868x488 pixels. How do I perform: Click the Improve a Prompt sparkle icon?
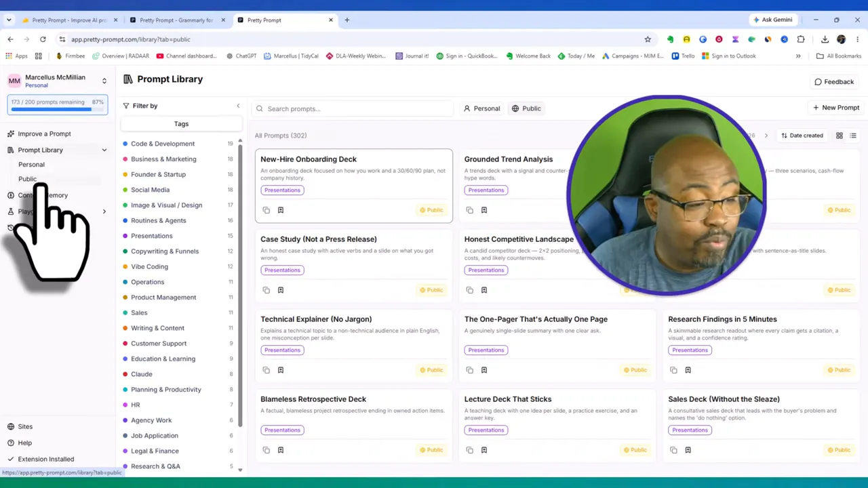pos(11,134)
